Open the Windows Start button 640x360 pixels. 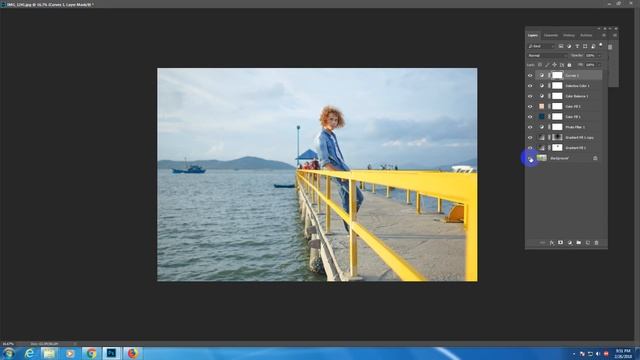click(9, 353)
